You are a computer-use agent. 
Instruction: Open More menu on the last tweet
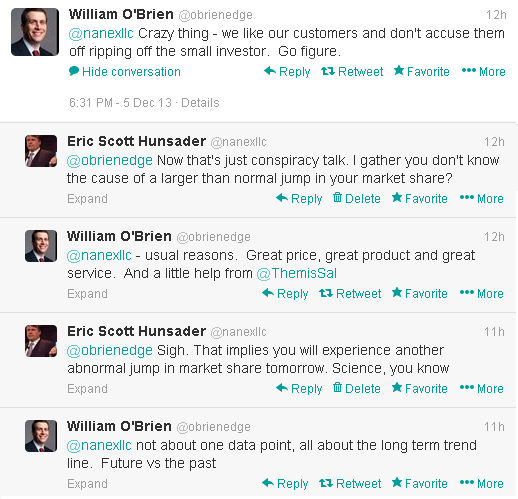pyautogui.click(x=481, y=483)
